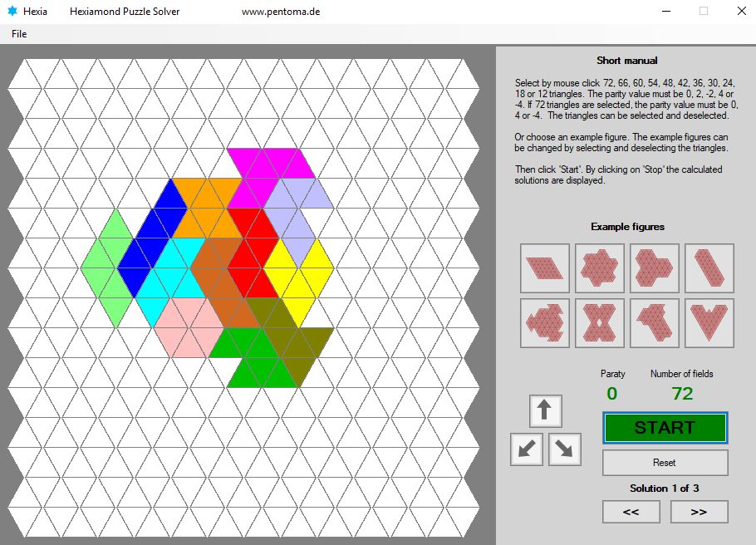
Task: Go to next solution with >>
Action: pos(700,512)
